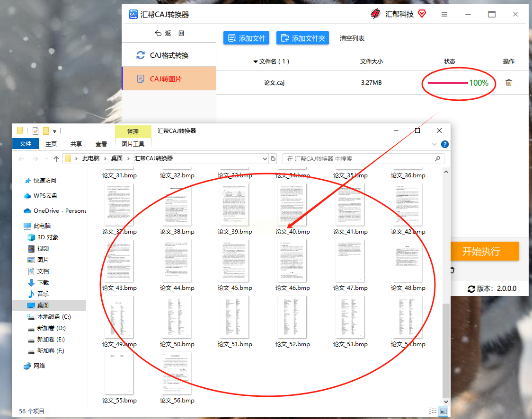
Task: Click the search magnifier icon
Action: tap(438, 158)
